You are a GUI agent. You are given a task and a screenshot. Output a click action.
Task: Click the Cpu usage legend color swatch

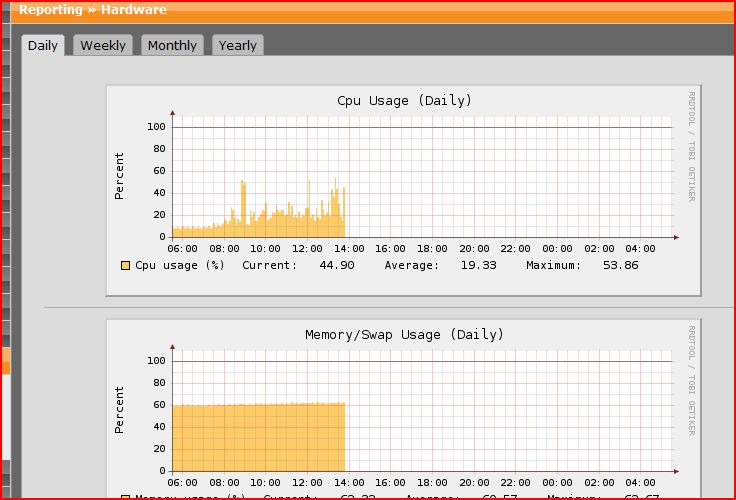[125, 266]
